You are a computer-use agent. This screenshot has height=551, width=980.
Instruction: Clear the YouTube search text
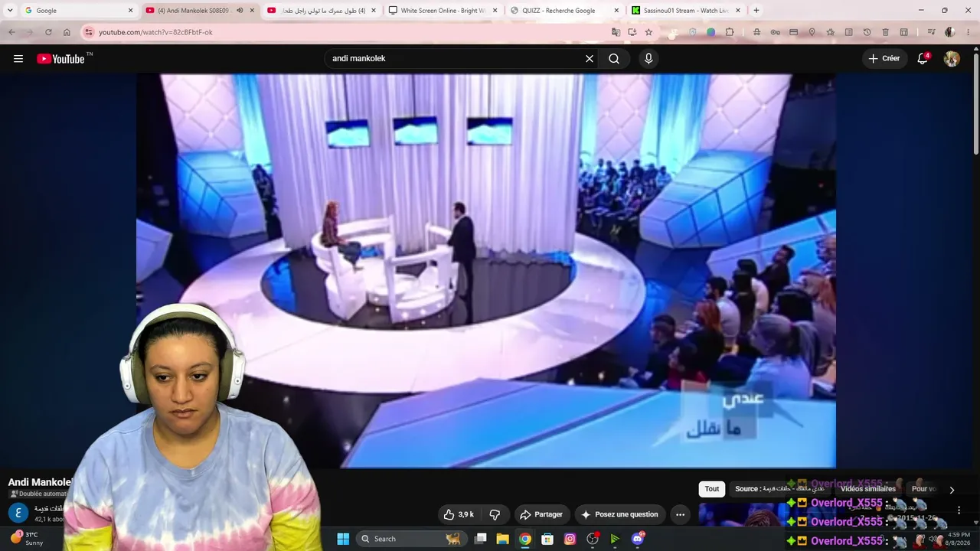click(x=590, y=59)
